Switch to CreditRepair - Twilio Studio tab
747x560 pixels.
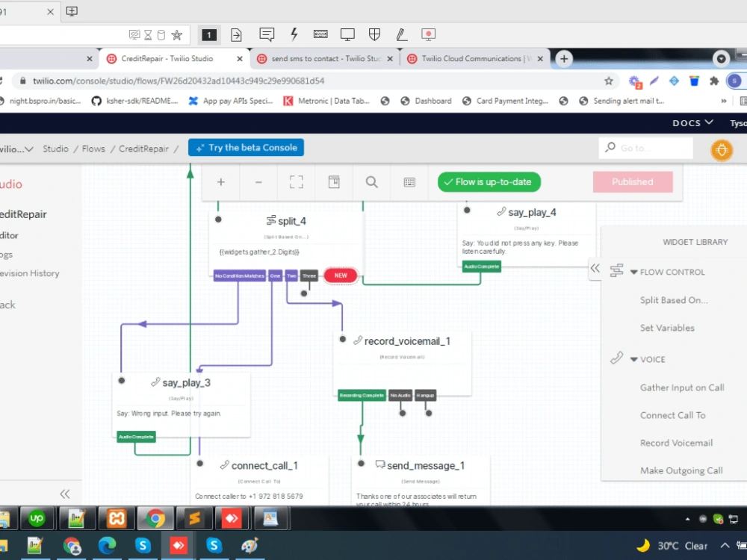167,58
